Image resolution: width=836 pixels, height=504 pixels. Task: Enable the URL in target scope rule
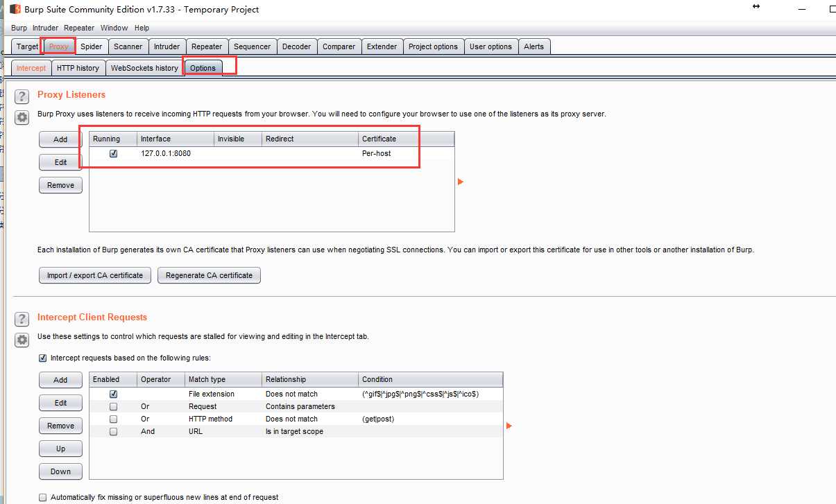click(113, 431)
